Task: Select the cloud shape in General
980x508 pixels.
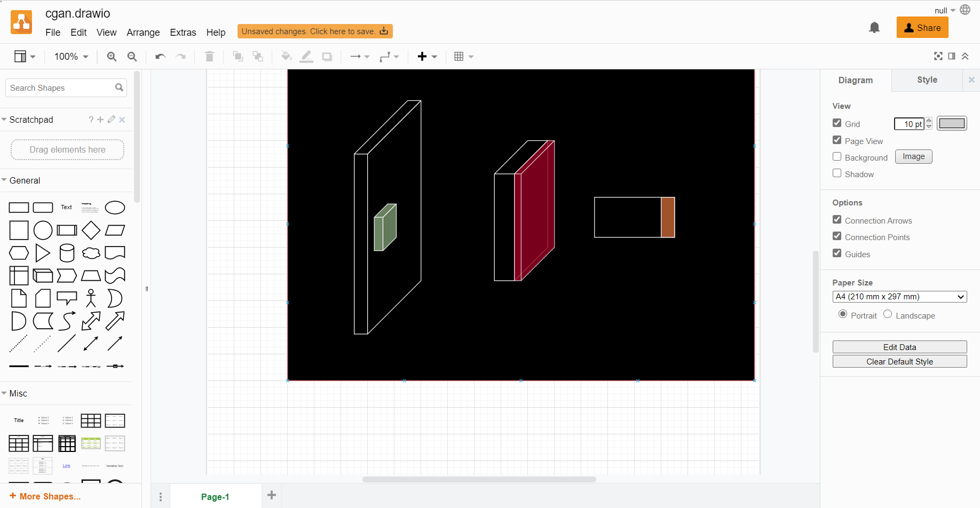Action: (x=91, y=253)
